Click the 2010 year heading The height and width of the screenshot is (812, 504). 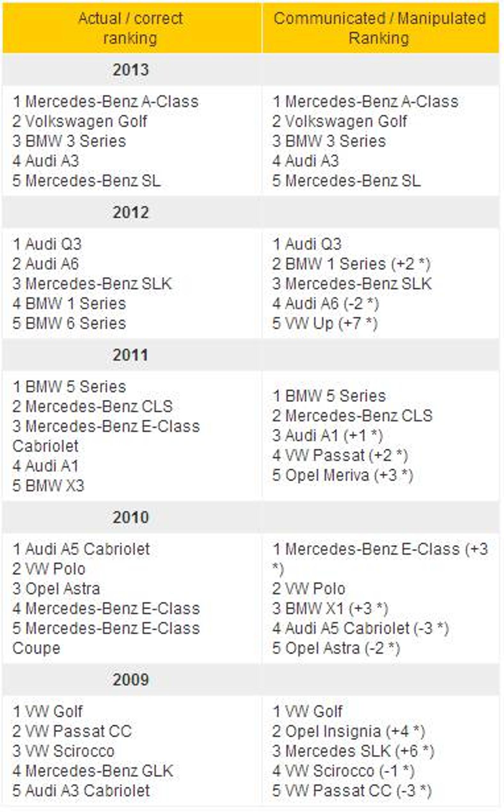click(x=131, y=518)
